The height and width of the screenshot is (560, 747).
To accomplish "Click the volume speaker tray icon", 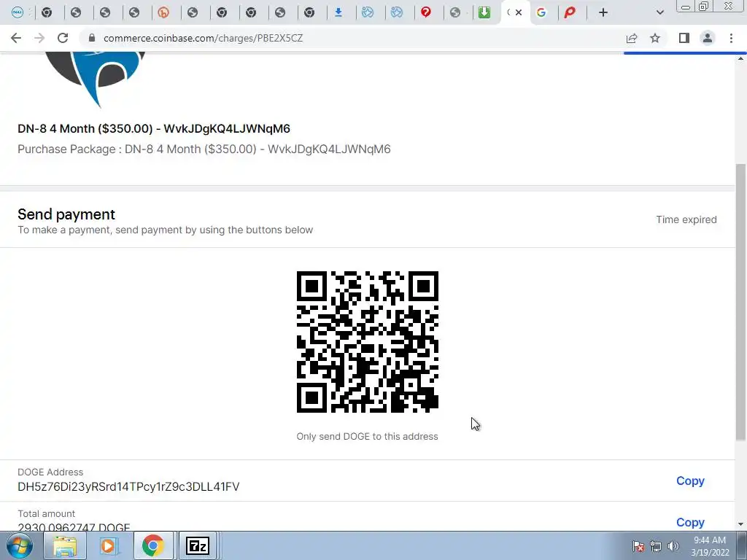I will click(673, 546).
